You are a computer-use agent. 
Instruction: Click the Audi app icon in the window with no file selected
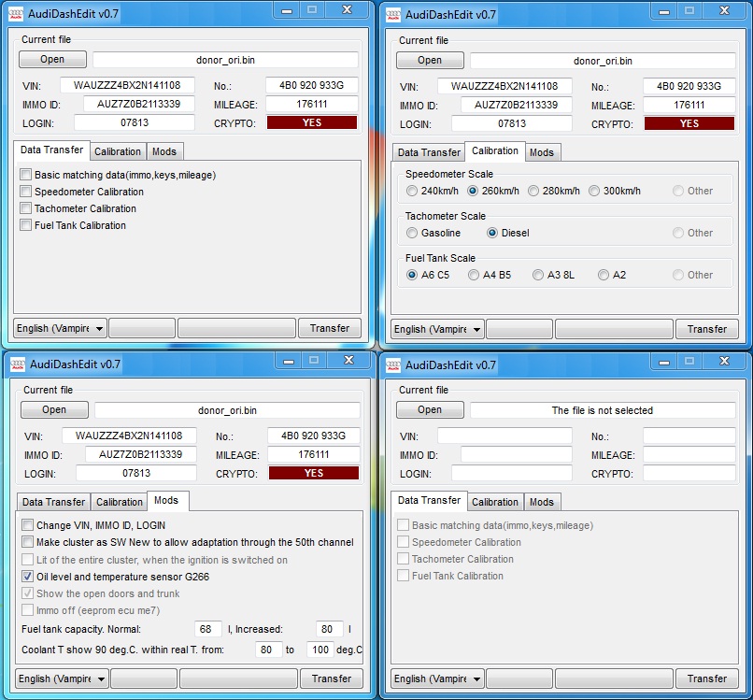393,365
